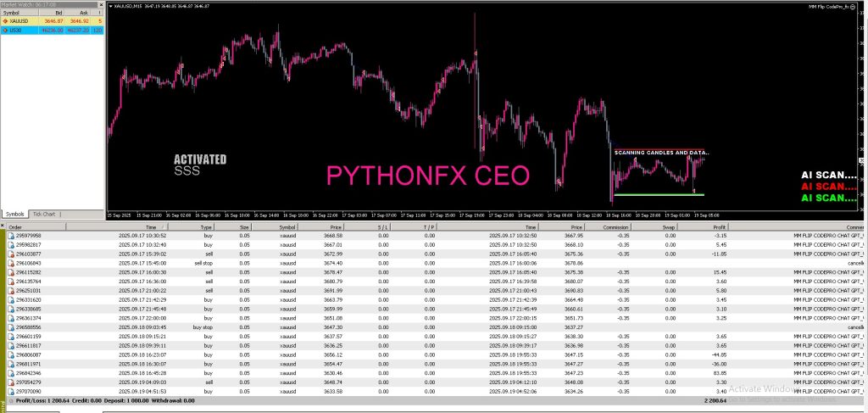This screenshot has height=413, width=868.
Task: Switch to the Tick Chart tab
Action: pos(44,215)
